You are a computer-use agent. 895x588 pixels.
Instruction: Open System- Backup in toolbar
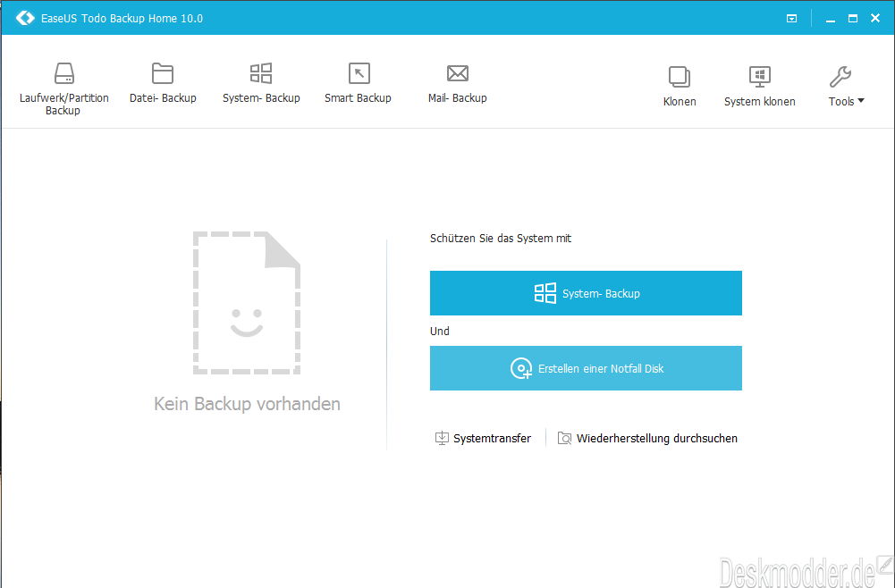click(x=261, y=83)
